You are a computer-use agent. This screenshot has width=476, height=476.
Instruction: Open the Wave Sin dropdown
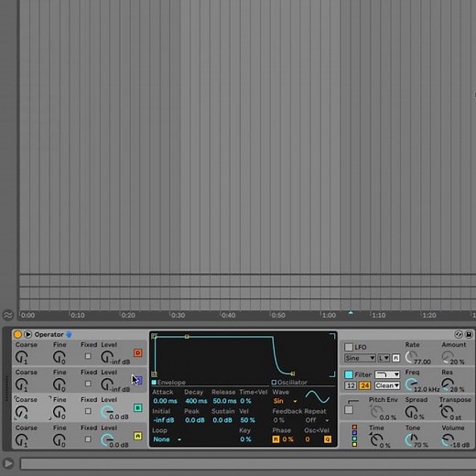pyautogui.click(x=285, y=401)
